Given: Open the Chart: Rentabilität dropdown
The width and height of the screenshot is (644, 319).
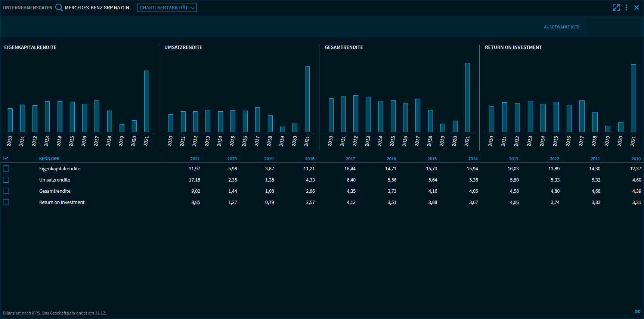Looking at the screenshot, I should click(x=167, y=8).
